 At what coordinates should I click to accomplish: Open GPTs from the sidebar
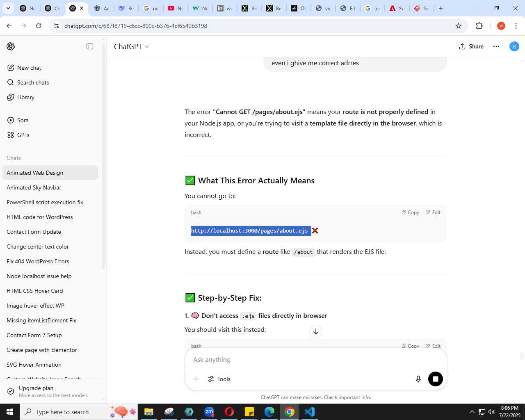[x=50, y=135]
